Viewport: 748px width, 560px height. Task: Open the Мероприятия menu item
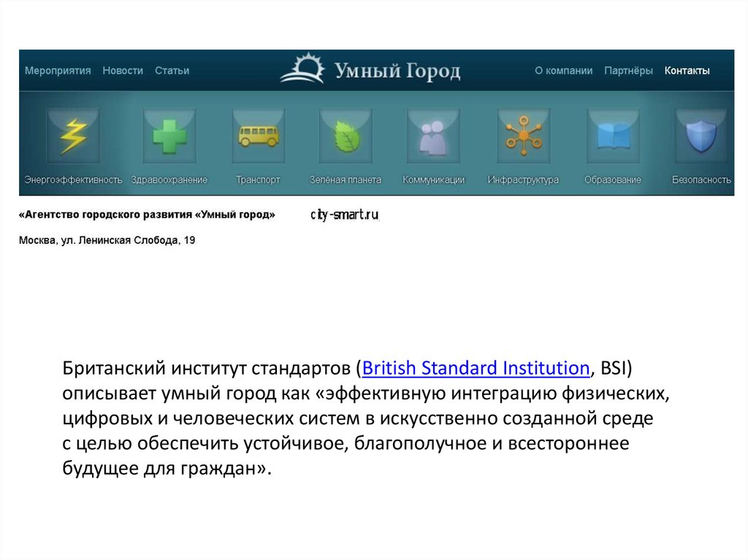[x=58, y=71]
